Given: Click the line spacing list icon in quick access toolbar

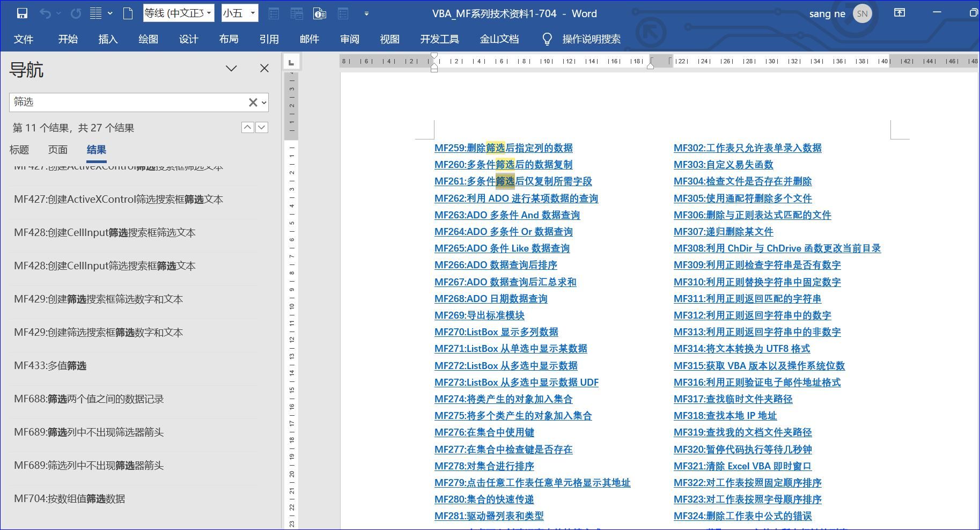Looking at the screenshot, I should point(95,13).
